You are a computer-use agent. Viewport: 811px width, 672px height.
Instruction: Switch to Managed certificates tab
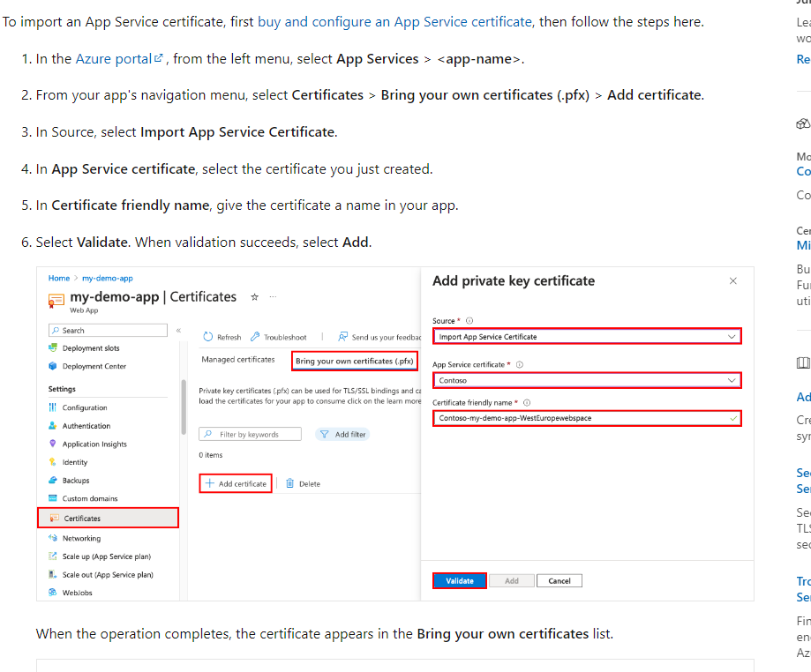click(x=238, y=360)
